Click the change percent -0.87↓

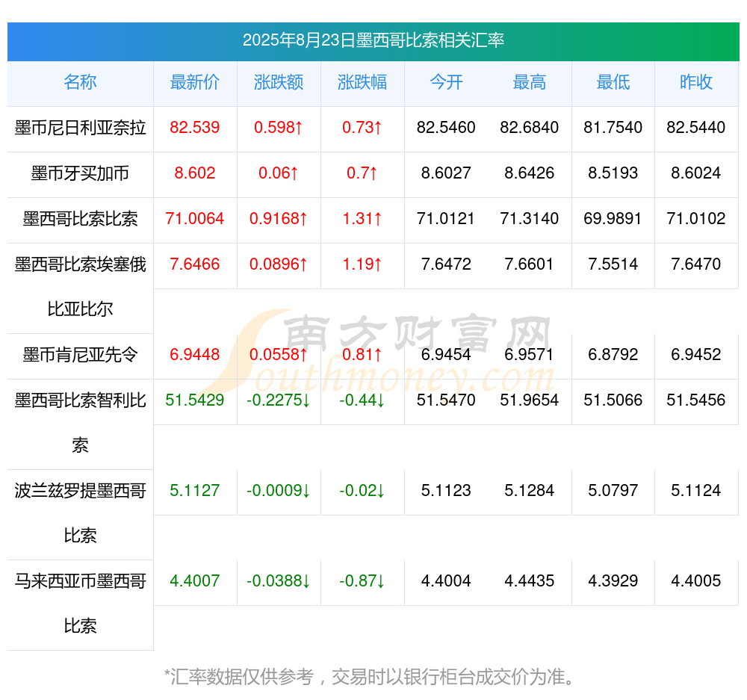point(362,581)
